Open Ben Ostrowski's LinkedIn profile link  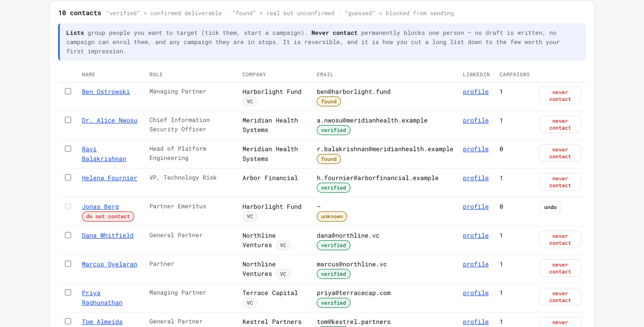[476, 92]
